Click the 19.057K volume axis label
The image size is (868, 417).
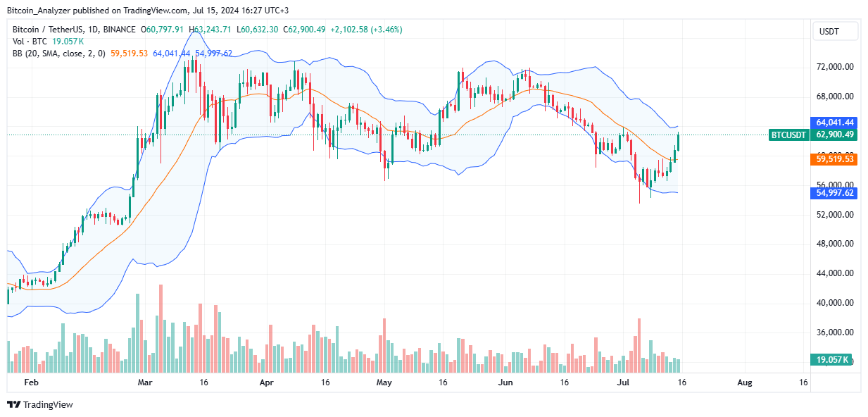coord(832,359)
